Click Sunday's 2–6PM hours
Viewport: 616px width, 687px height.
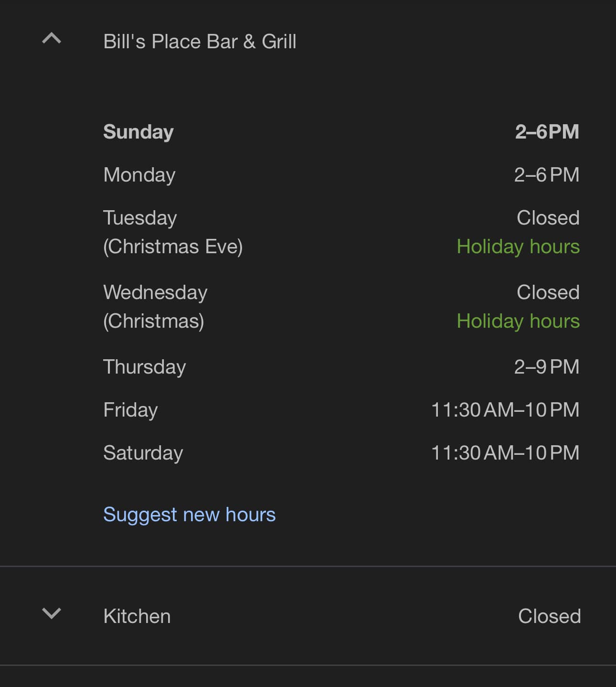click(x=547, y=132)
